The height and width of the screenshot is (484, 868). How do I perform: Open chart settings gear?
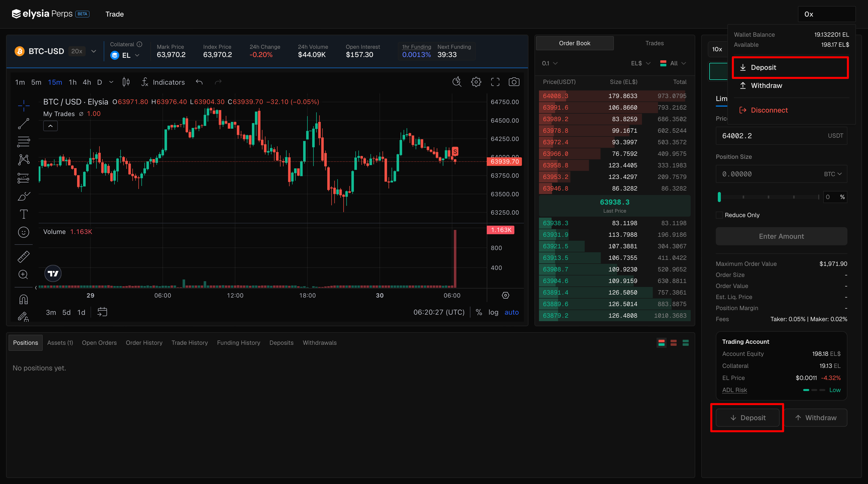click(x=476, y=82)
